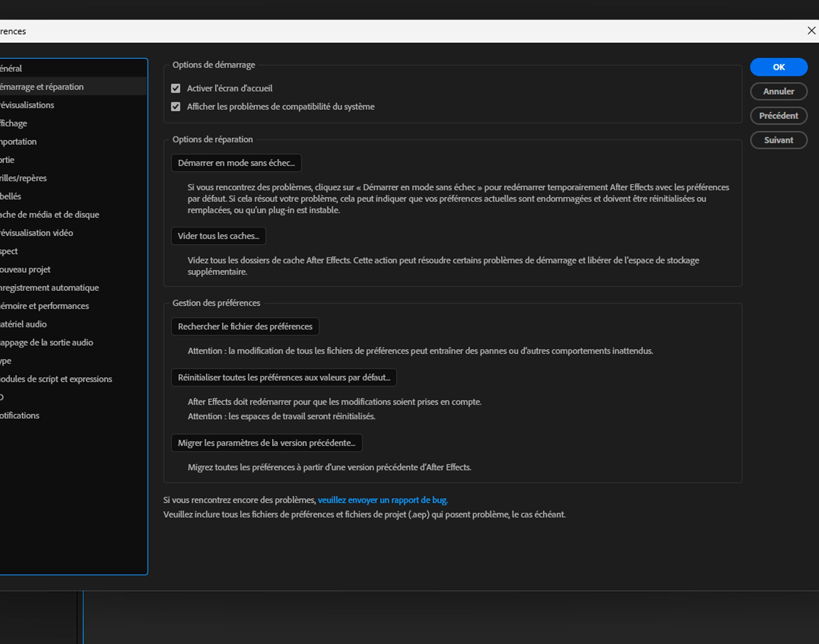Viewport: 819px width, 644px height.
Task: Open "Mémoire et performances" category
Action: point(73,306)
